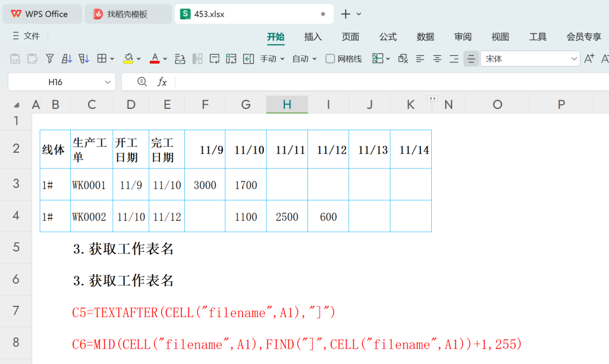Switch to the 视图 ribbon tab
The height and width of the screenshot is (364, 609).
tap(500, 37)
